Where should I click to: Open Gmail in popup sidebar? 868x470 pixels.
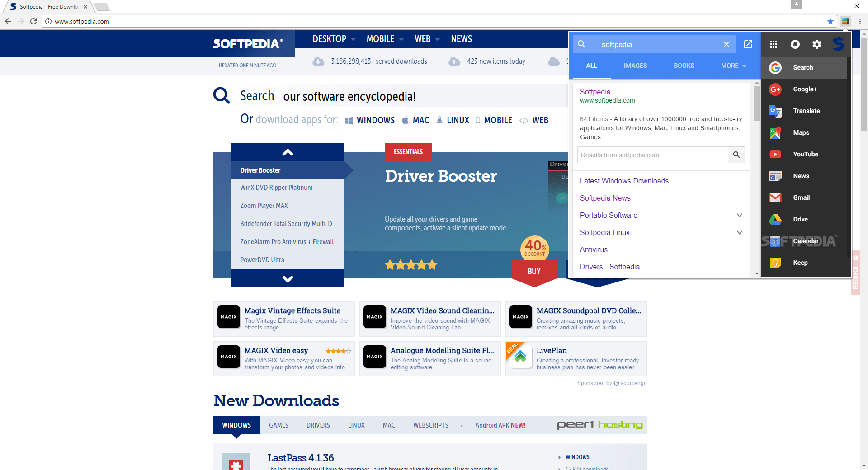pyautogui.click(x=804, y=197)
